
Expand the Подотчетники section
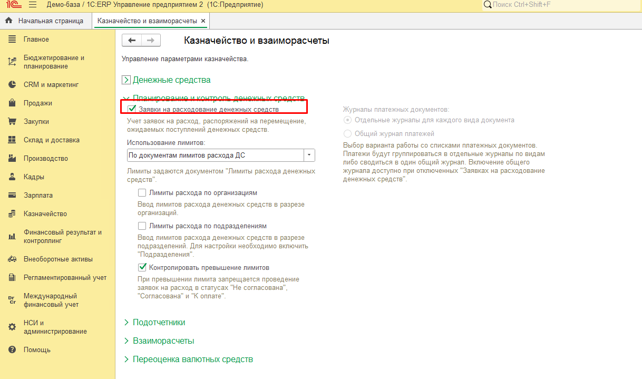tap(126, 323)
